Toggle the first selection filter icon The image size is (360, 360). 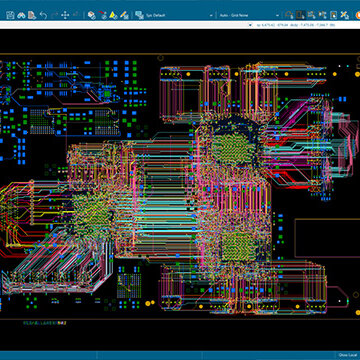coord(289,15)
